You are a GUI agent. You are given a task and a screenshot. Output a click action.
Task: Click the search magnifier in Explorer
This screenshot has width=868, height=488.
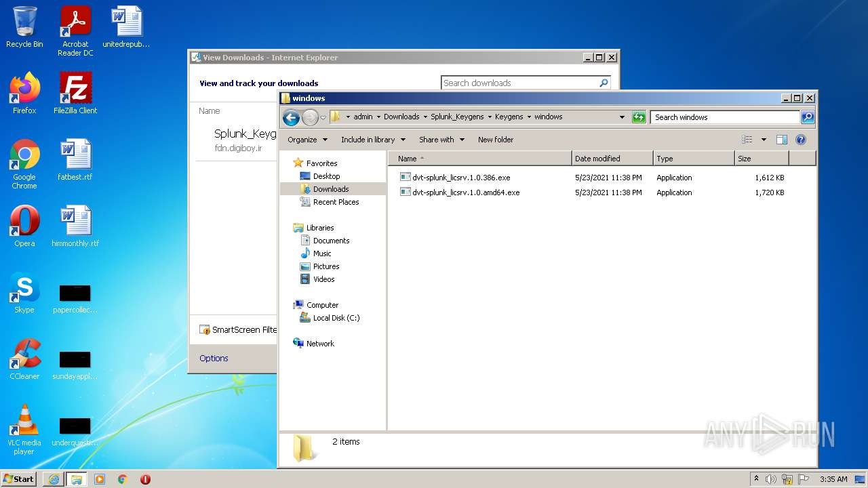tap(807, 117)
